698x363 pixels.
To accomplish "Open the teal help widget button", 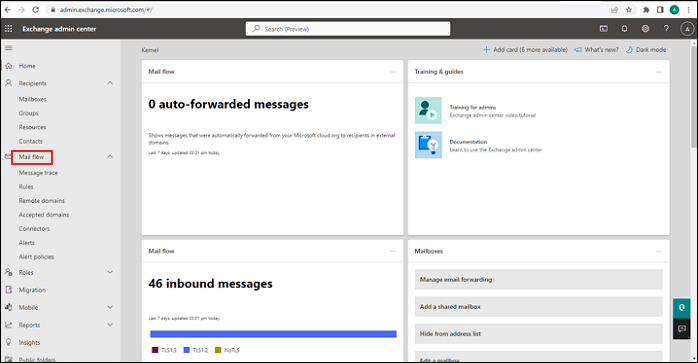I will pos(682,308).
